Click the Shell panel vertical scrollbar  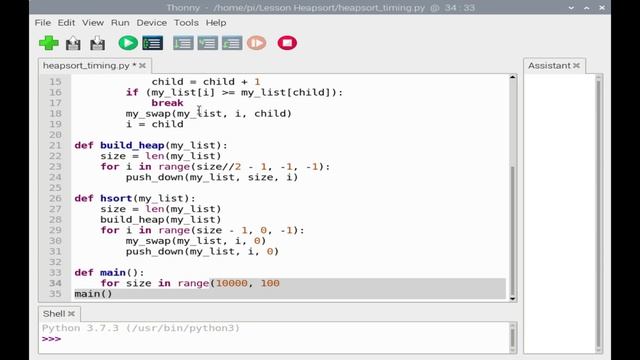(513, 337)
